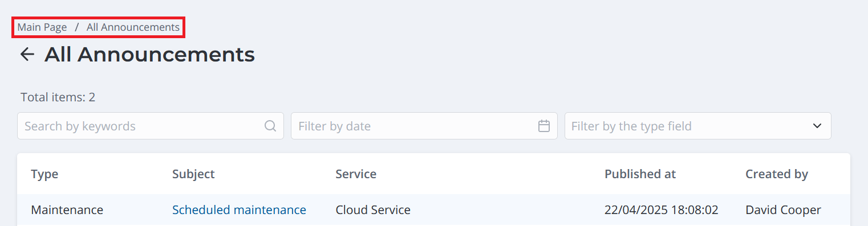Sort by the Service column header
868x226 pixels.
pyautogui.click(x=356, y=174)
